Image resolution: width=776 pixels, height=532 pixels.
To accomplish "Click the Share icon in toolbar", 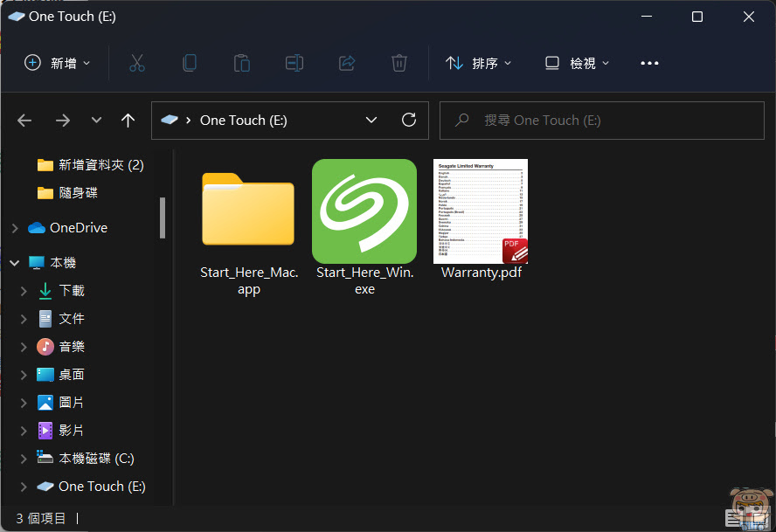I will click(347, 64).
